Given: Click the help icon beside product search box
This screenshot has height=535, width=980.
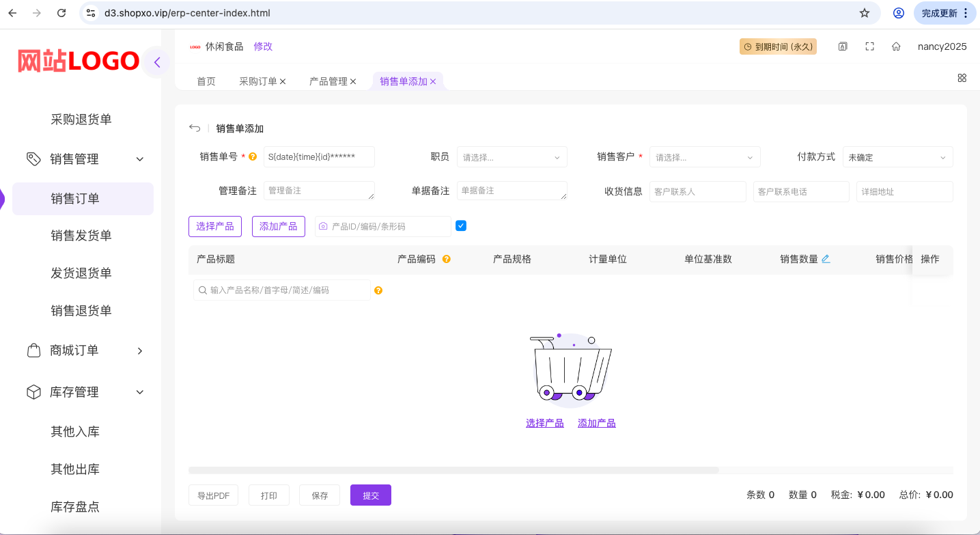Looking at the screenshot, I should (378, 290).
